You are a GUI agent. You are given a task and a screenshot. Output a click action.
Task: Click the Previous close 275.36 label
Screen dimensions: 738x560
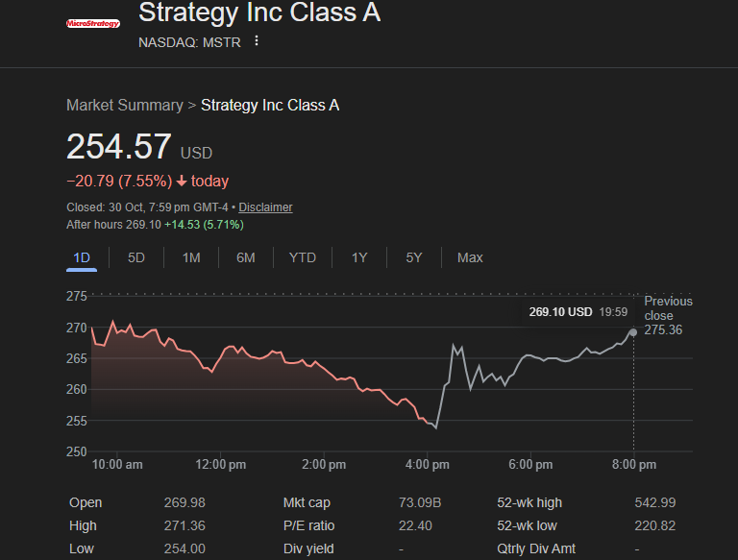point(668,316)
